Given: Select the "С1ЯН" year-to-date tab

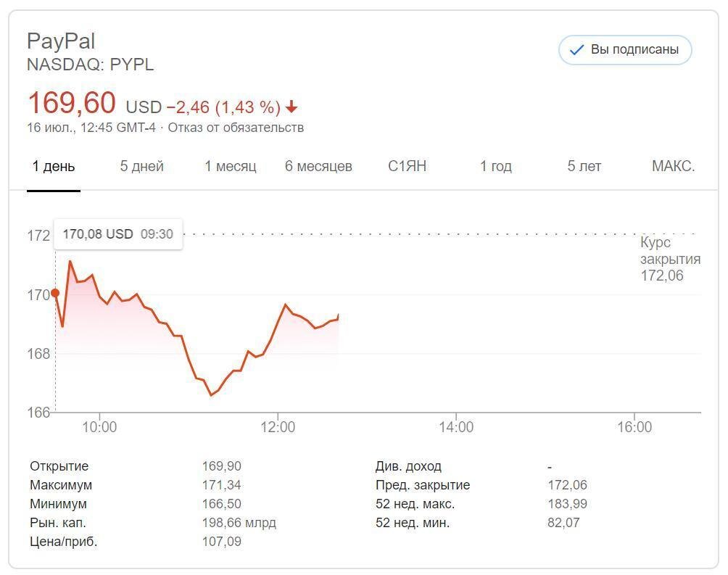Looking at the screenshot, I should click(x=408, y=166).
